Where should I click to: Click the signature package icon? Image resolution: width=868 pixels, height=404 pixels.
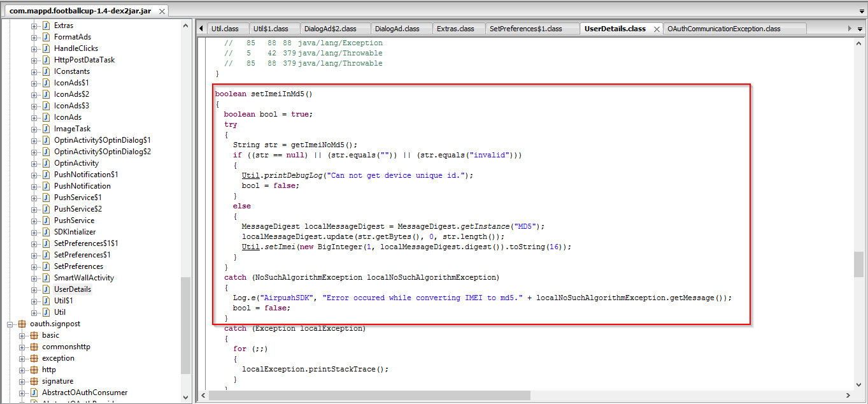(x=34, y=381)
